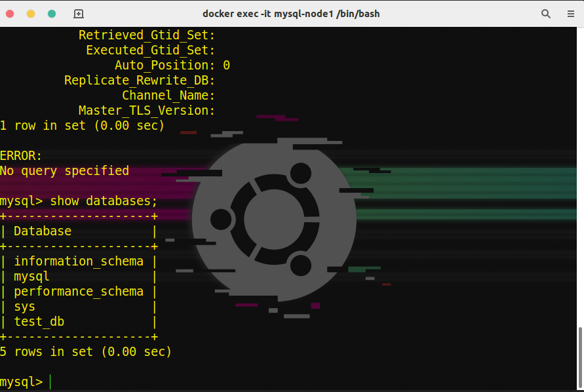Maximize the terminal with green button

(52, 14)
